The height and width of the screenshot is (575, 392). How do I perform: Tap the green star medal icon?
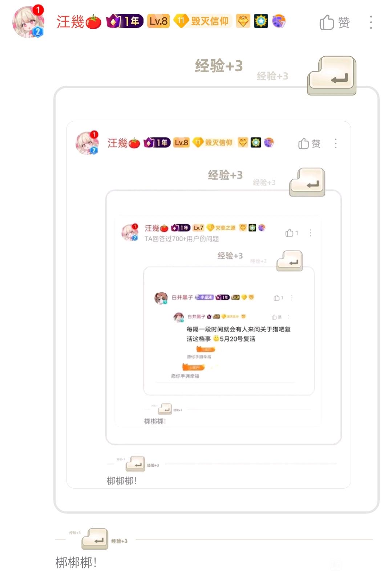261,21
